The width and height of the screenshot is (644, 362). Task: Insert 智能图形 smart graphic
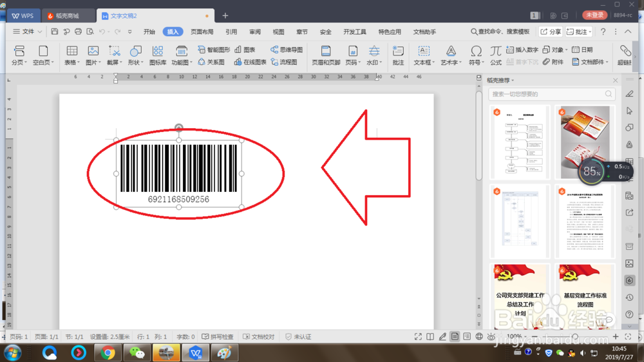click(x=214, y=50)
